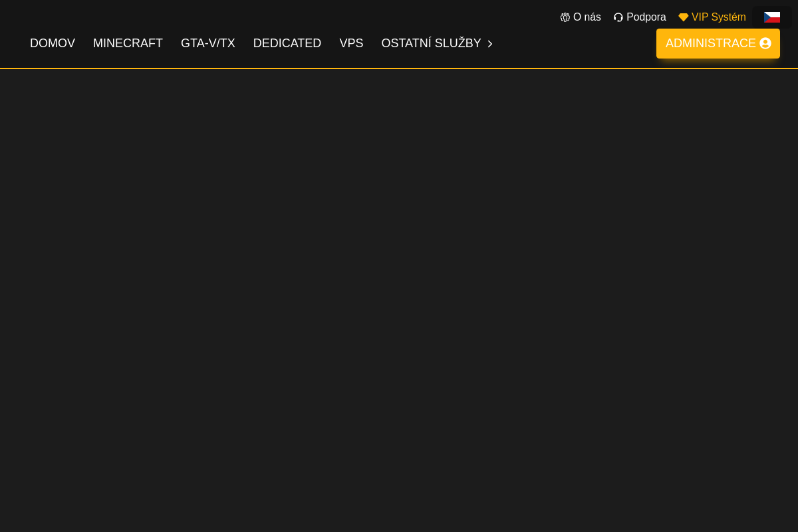Expand the OSTATNÍ SLUŽBY submenu
This screenshot has width=798, height=532.
[431, 43]
